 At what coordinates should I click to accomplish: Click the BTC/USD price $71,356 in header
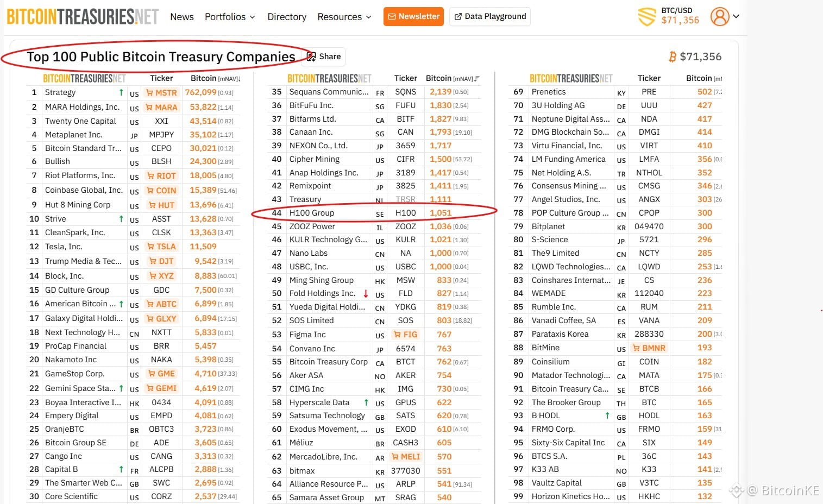pyautogui.click(x=680, y=20)
